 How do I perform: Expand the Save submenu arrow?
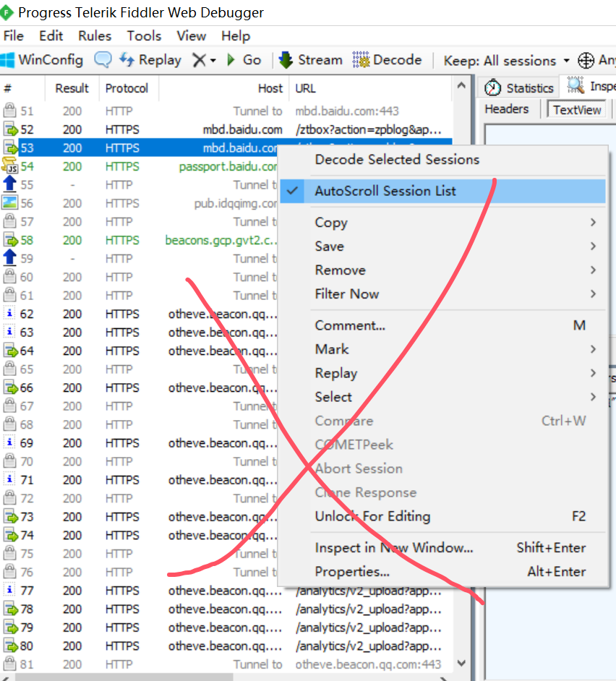593,247
